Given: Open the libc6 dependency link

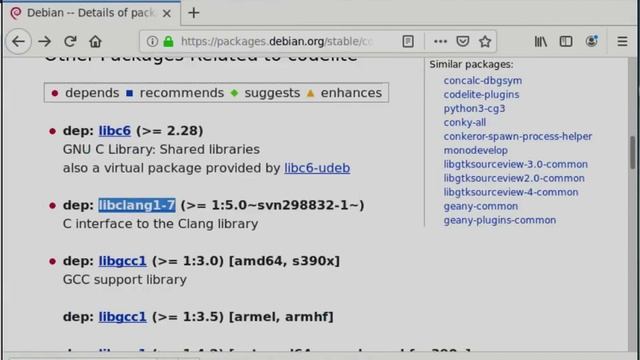Looking at the screenshot, I should pos(115,131).
